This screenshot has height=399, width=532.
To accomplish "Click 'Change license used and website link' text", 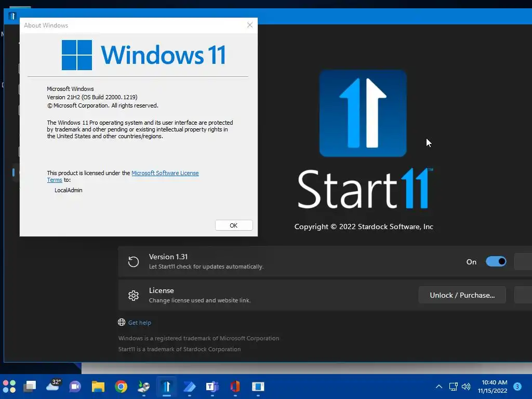I will (200, 301).
